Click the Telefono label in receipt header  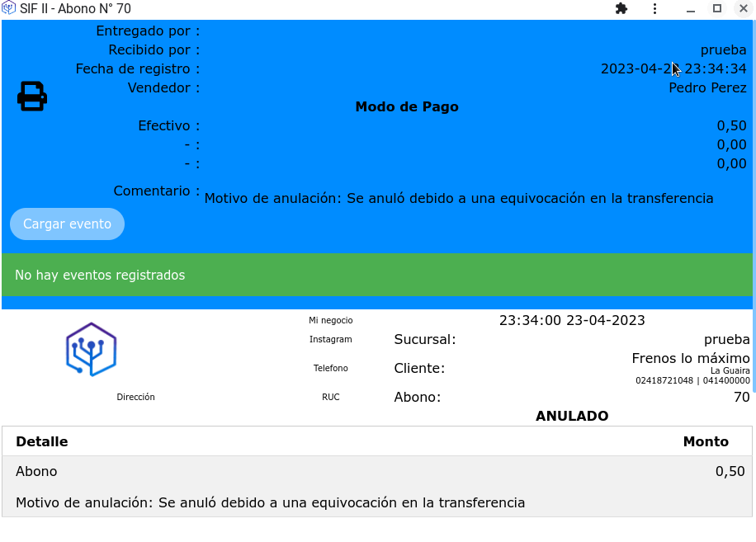point(330,368)
